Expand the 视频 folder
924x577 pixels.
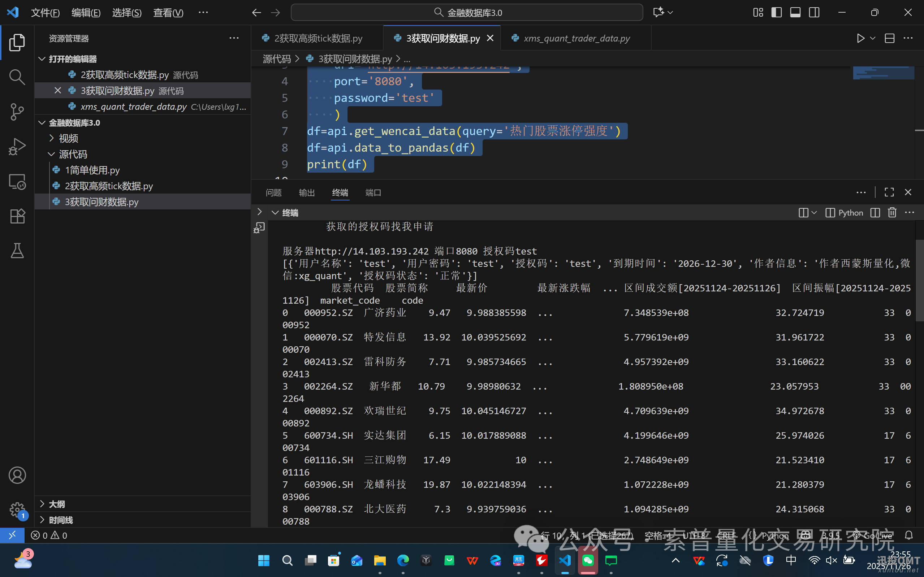[x=68, y=138]
